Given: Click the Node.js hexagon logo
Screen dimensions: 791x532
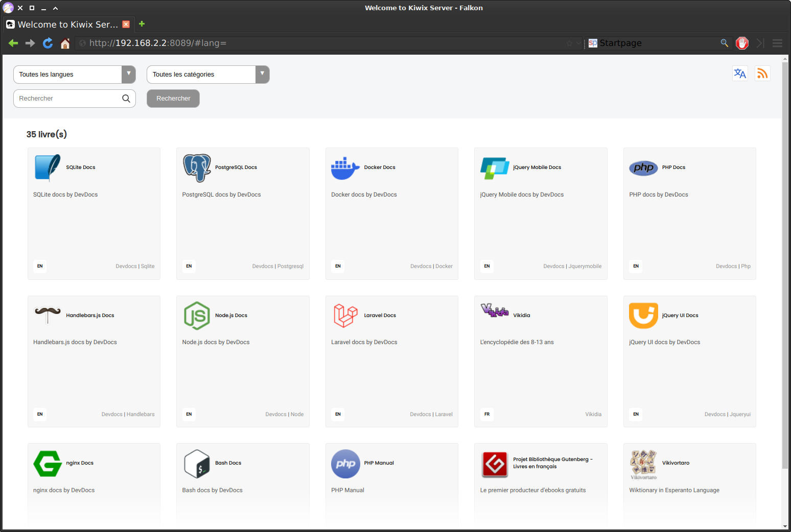Looking at the screenshot, I should pos(197,316).
